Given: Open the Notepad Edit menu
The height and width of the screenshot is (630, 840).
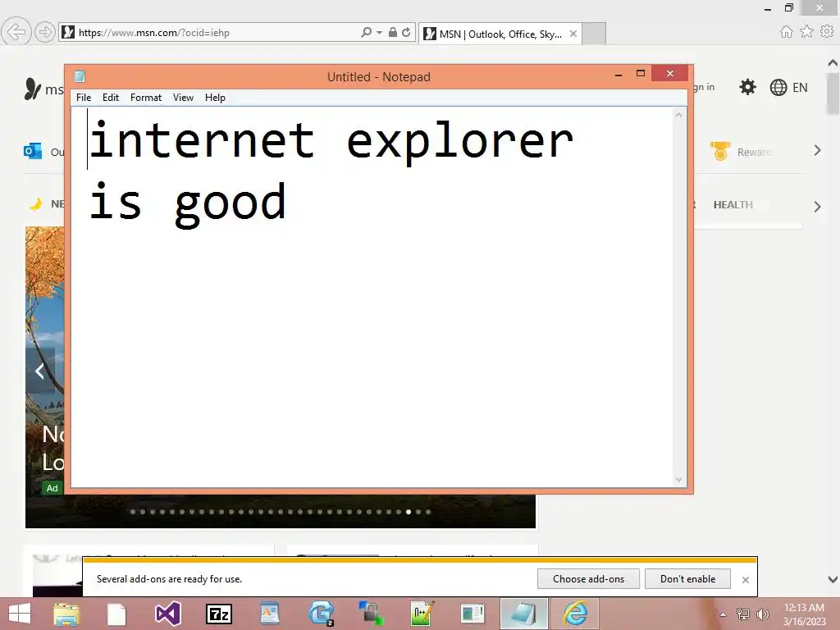Looking at the screenshot, I should click(x=111, y=98).
